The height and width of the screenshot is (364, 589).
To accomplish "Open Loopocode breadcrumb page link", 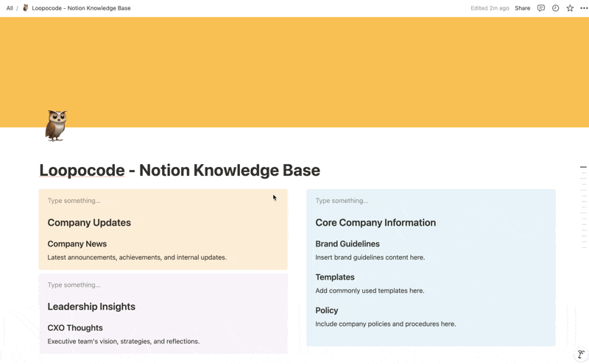I will click(81, 8).
